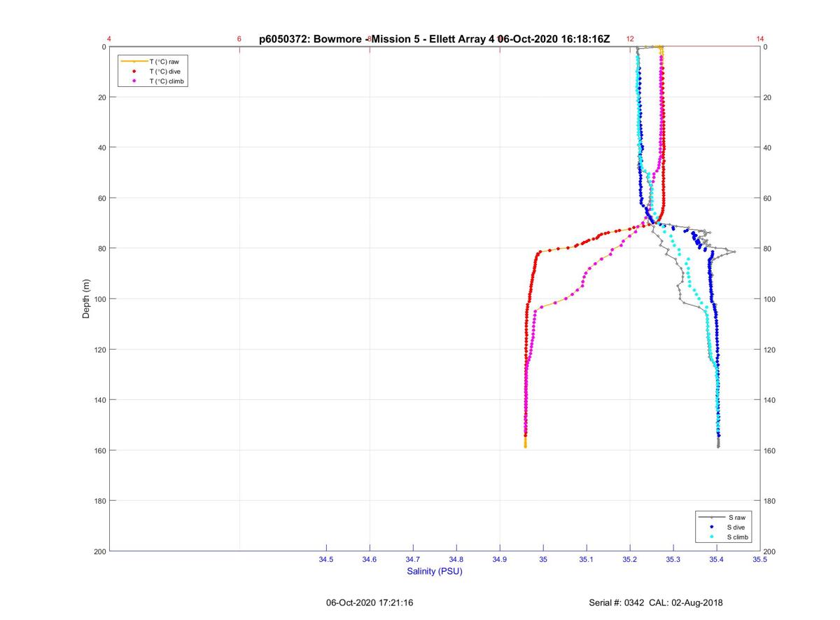Click the salinity tick label '35.2'

pos(630,560)
